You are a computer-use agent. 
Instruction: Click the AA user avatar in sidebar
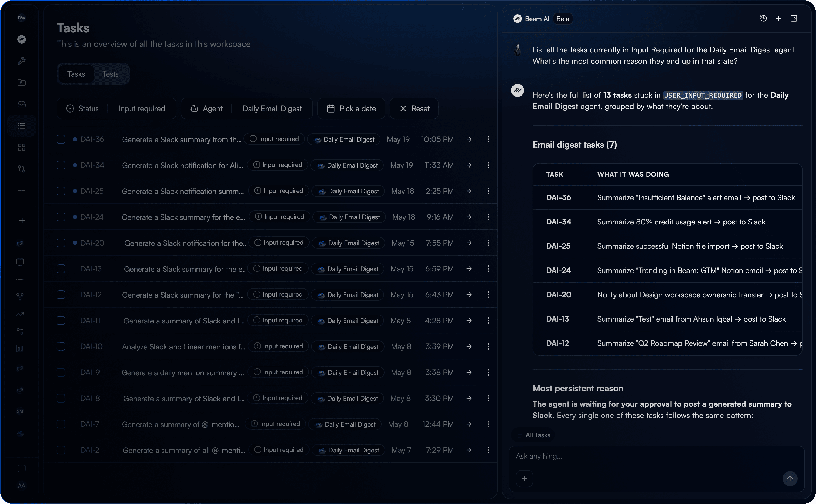22,486
